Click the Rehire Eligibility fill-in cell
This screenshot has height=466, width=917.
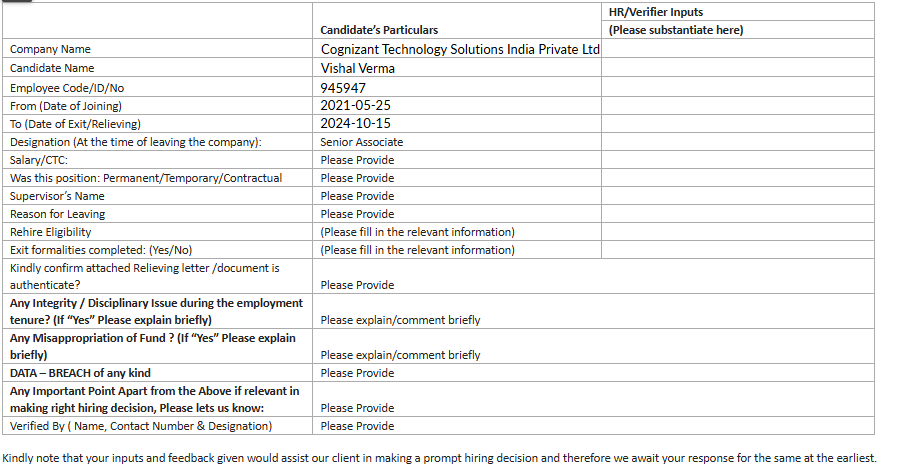[417, 232]
